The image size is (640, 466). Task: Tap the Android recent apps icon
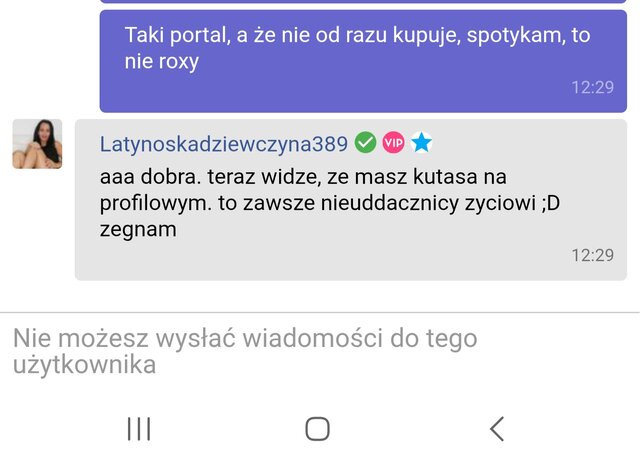(139, 429)
